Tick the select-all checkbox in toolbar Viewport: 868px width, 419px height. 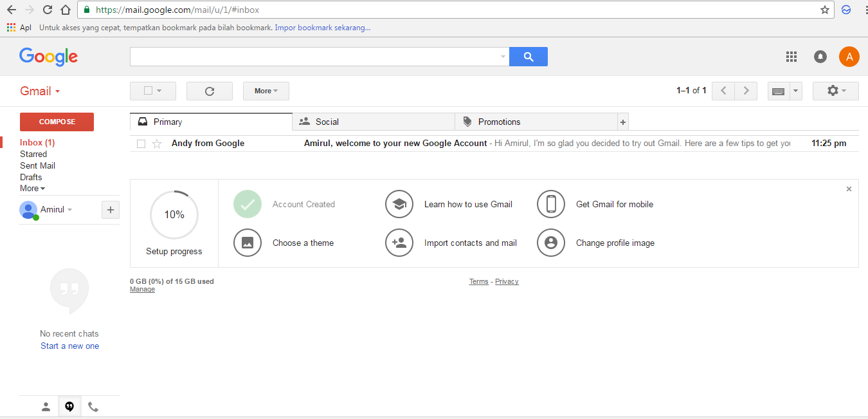coord(148,91)
